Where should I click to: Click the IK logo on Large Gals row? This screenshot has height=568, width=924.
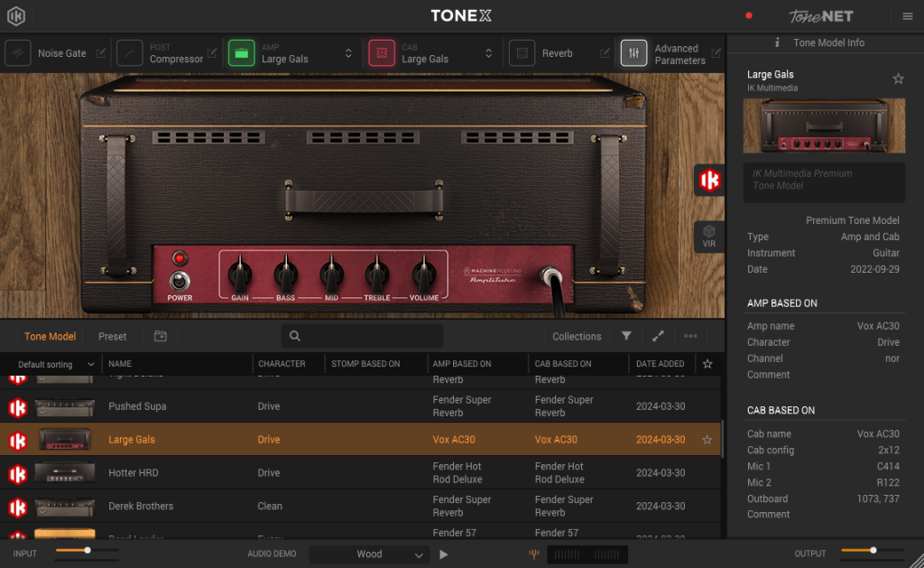click(x=18, y=441)
